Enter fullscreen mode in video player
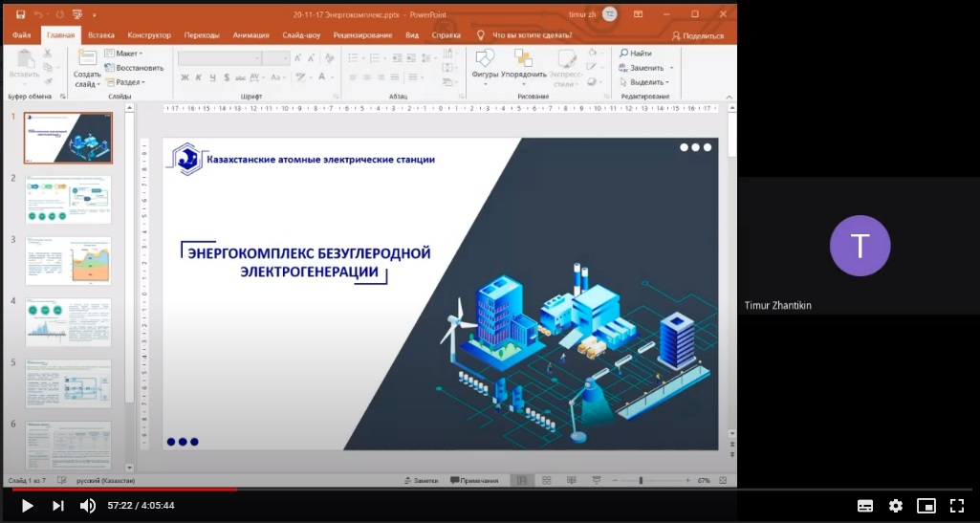 [956, 506]
